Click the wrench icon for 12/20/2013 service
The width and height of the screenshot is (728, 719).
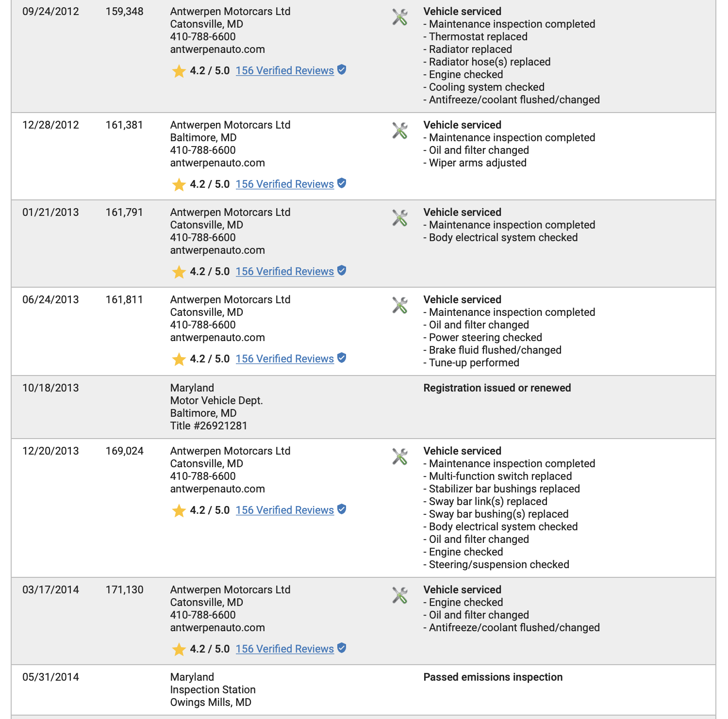tap(400, 457)
